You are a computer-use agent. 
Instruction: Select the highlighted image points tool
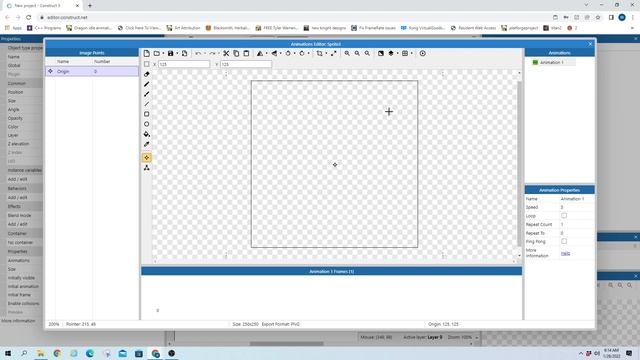point(147,158)
